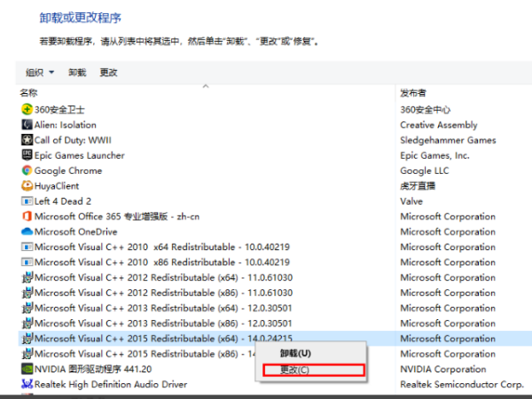Screen dimensions: 532x399
Task: Click the Visual C++ 2010 x64 icon
Action: (27, 246)
